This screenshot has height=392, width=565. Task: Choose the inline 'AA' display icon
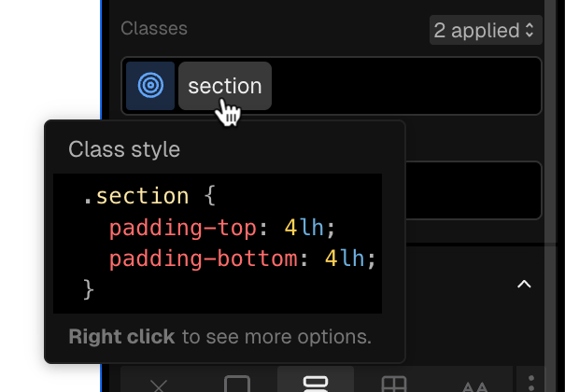click(474, 385)
